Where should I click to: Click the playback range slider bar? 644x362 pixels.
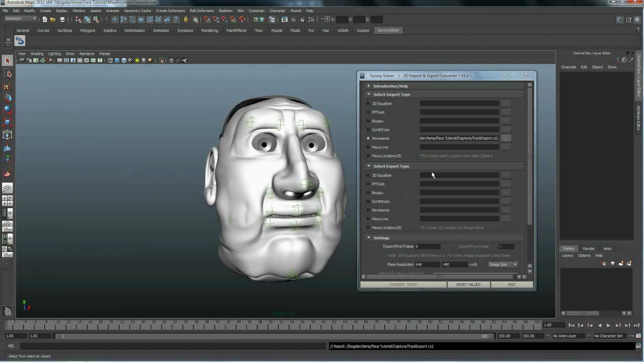tap(274, 336)
